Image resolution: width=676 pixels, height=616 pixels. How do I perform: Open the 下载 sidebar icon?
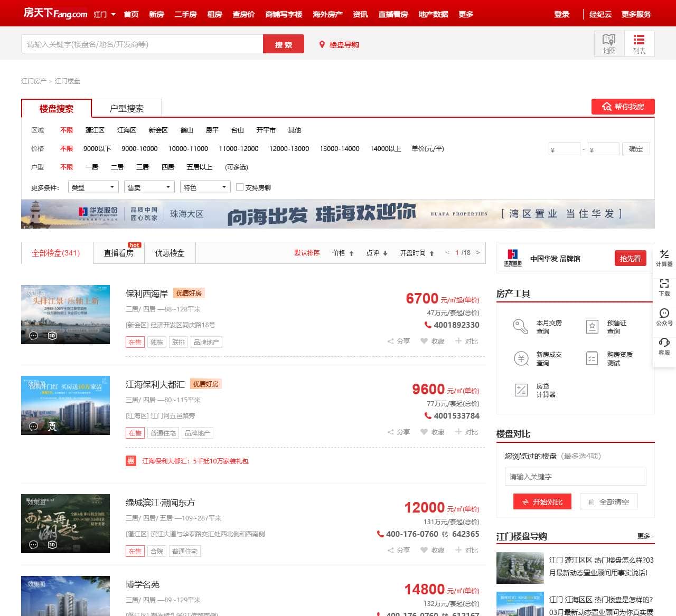(x=664, y=287)
